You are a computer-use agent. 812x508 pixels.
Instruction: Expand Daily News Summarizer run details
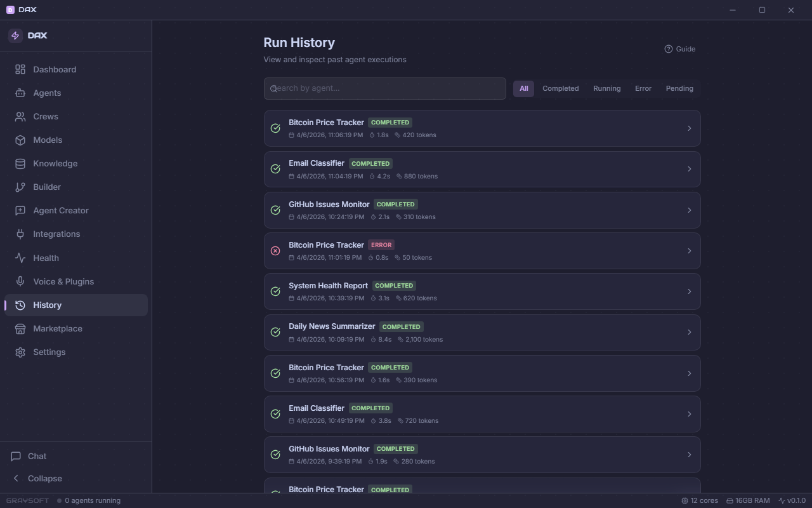pos(482,332)
